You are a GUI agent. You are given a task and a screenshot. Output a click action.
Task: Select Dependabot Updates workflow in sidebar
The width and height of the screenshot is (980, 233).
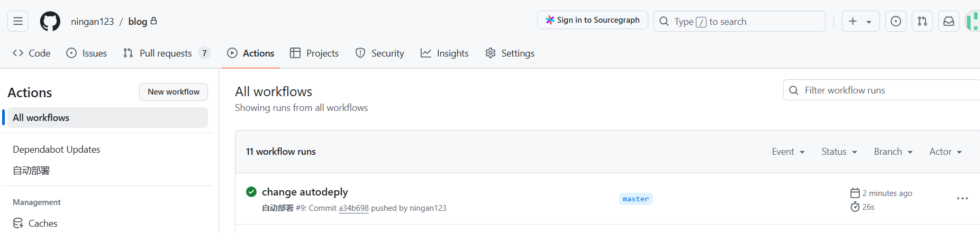[57, 150]
